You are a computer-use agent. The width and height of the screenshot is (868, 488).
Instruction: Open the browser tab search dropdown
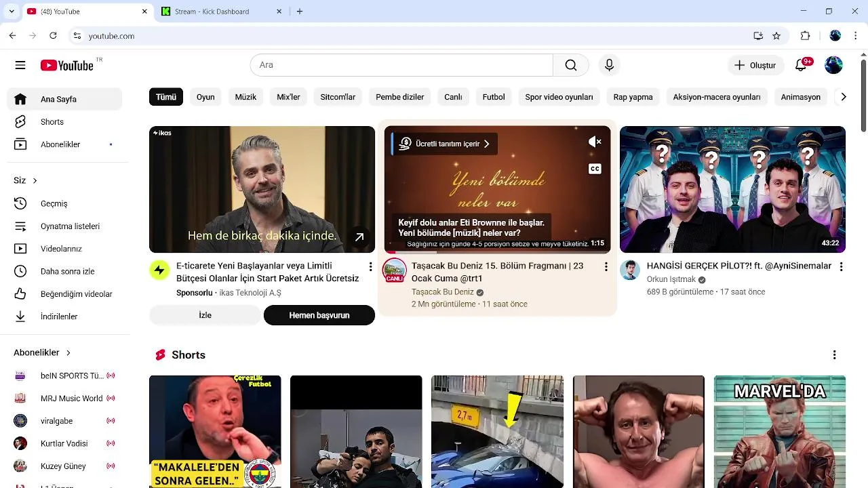[x=12, y=12]
